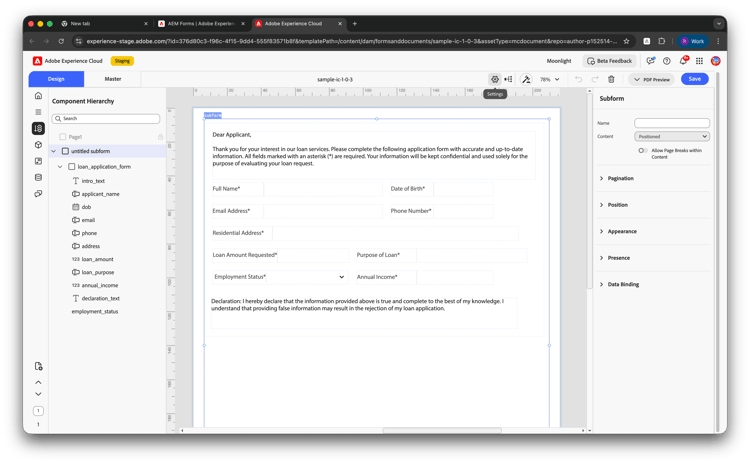Viewport: 750px width, 464px height.
Task: Click the Component Hierarchy Search field
Action: (x=106, y=118)
